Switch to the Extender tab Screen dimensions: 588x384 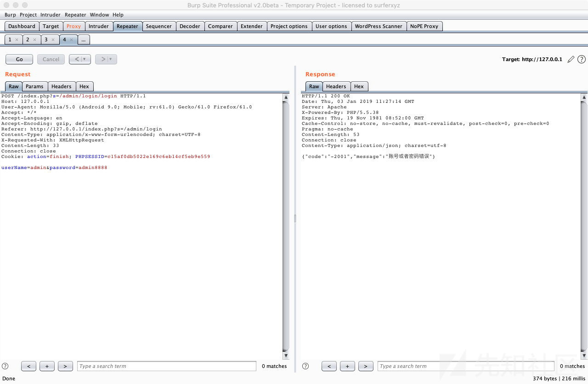point(252,26)
